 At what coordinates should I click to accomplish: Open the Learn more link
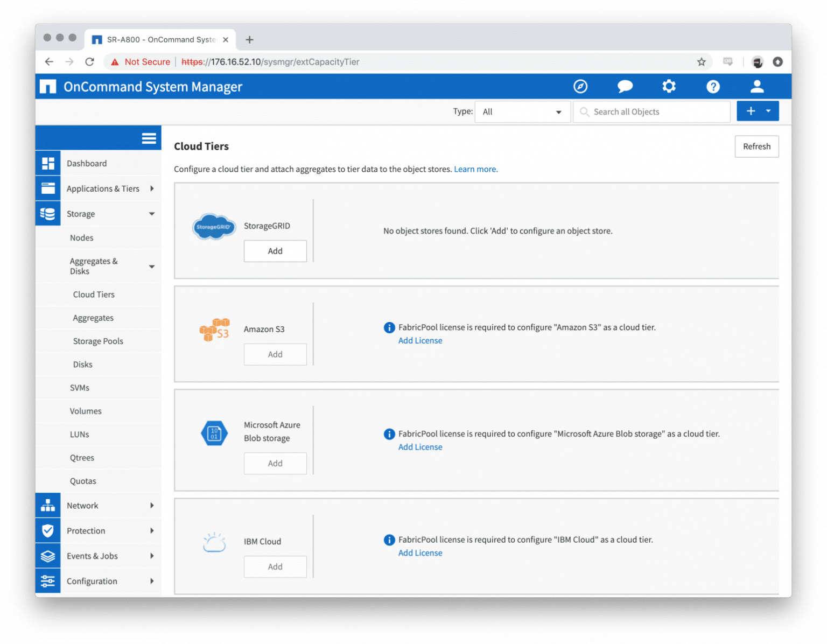[475, 169]
